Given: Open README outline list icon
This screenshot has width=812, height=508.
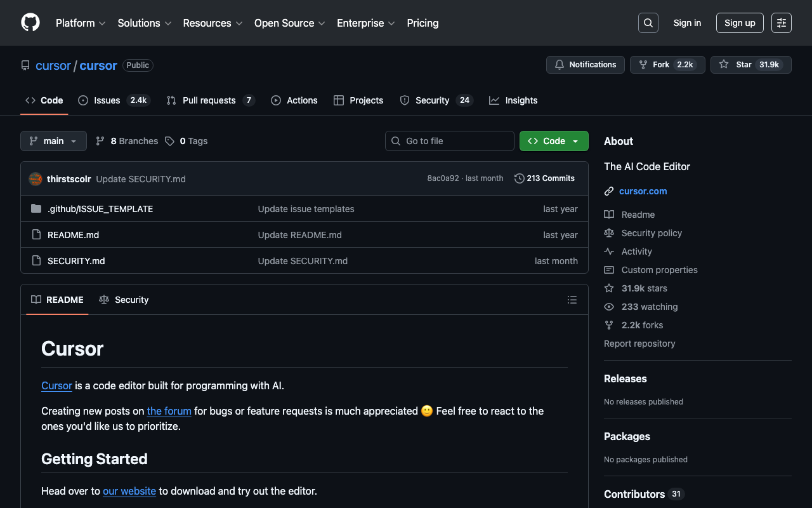Looking at the screenshot, I should pyautogui.click(x=572, y=300).
